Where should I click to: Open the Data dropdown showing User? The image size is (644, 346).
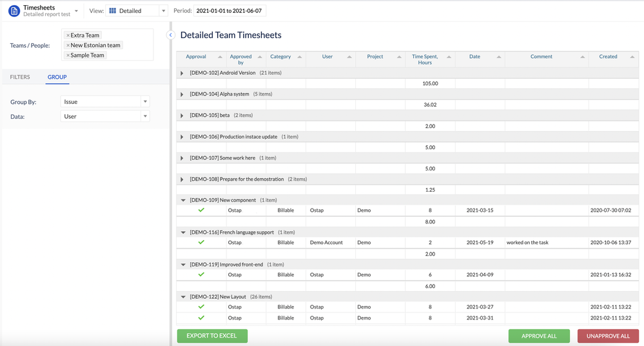click(104, 116)
